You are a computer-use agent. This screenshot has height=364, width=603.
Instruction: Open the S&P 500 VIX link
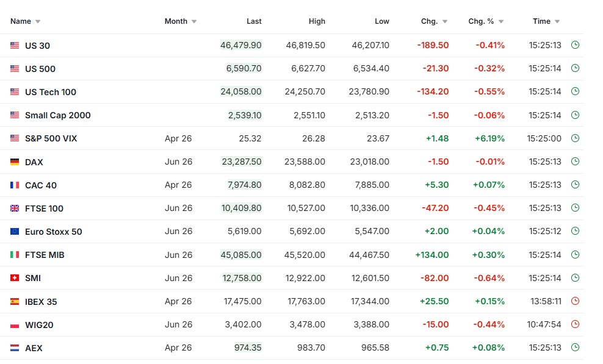(51, 138)
